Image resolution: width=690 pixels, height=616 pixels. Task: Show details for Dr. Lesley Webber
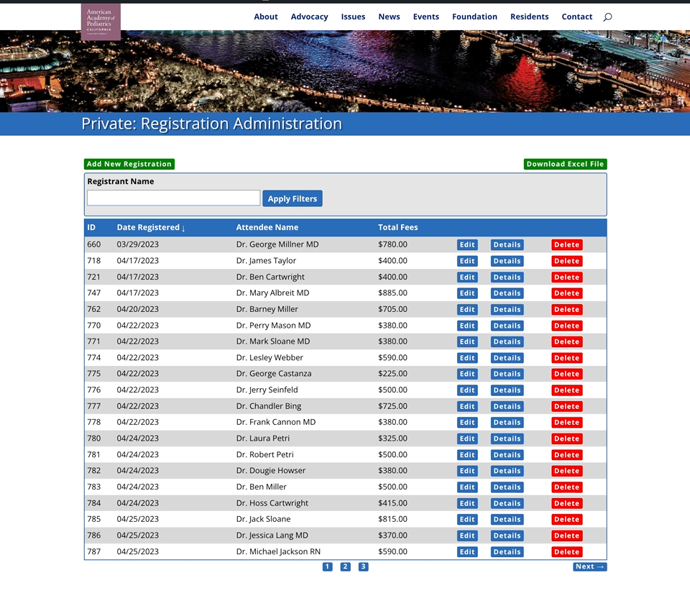click(x=507, y=358)
